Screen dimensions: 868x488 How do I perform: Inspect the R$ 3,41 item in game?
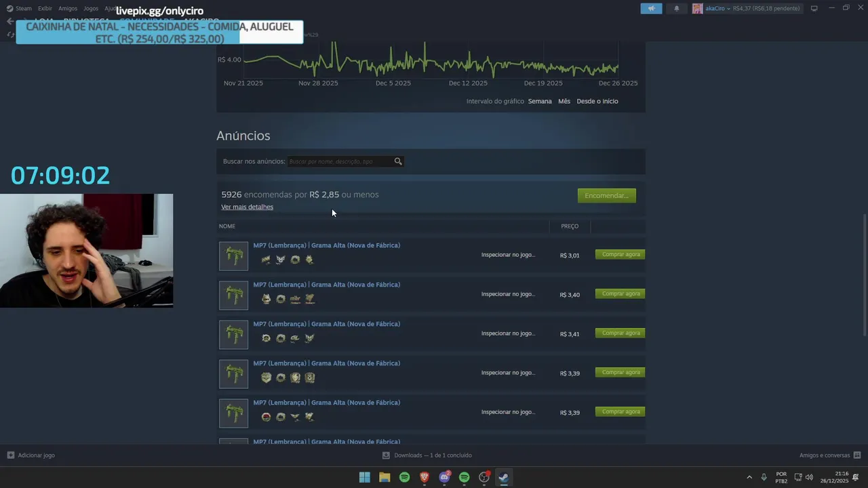508,333
